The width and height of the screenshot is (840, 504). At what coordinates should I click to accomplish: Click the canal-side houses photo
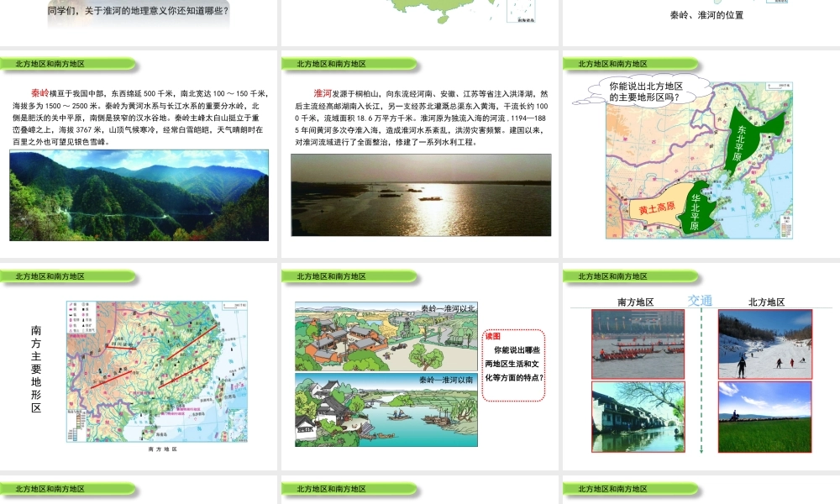pyautogui.click(x=638, y=417)
